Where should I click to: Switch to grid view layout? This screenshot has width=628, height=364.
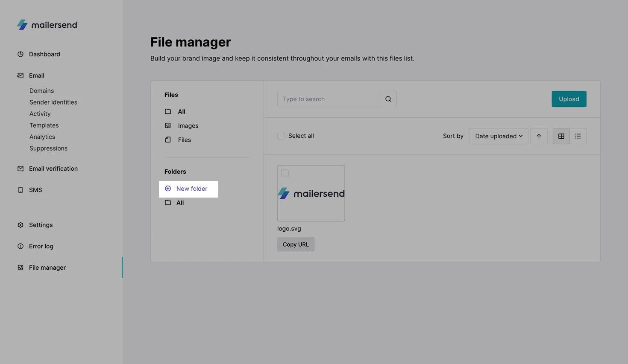pos(561,136)
